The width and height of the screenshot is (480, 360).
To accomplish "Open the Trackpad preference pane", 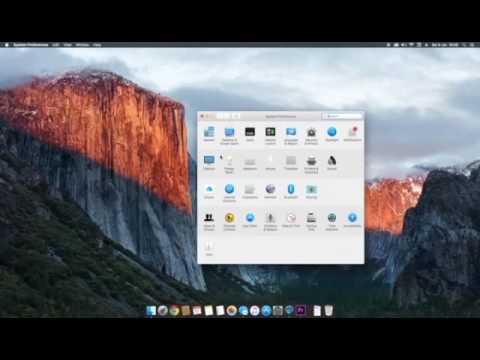I will 291,163.
